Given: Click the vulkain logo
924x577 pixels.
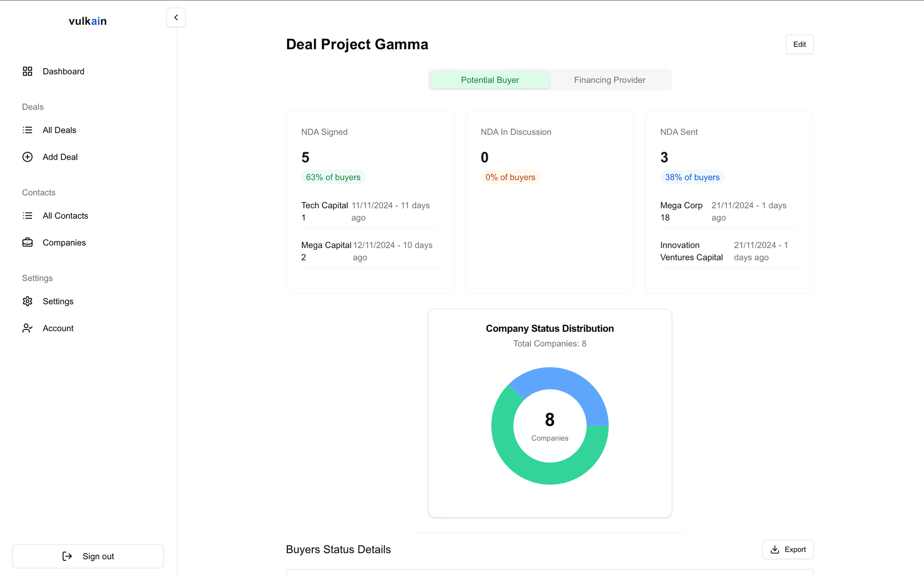Looking at the screenshot, I should (x=88, y=21).
